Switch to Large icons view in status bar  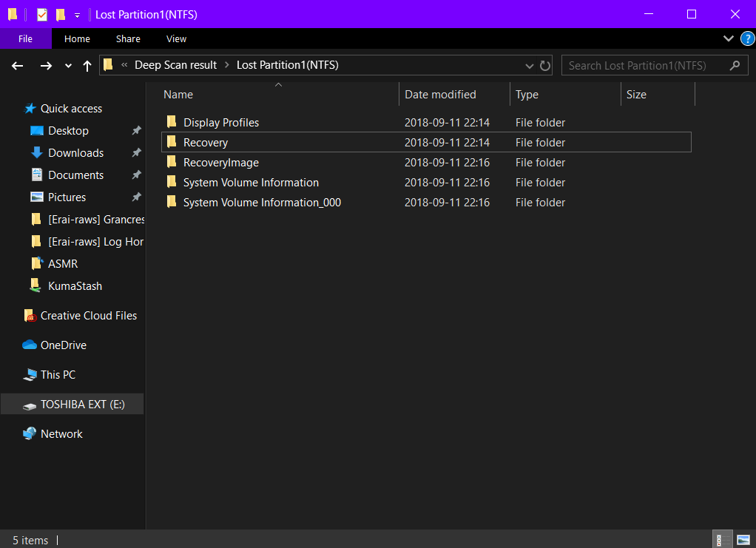pyautogui.click(x=743, y=540)
